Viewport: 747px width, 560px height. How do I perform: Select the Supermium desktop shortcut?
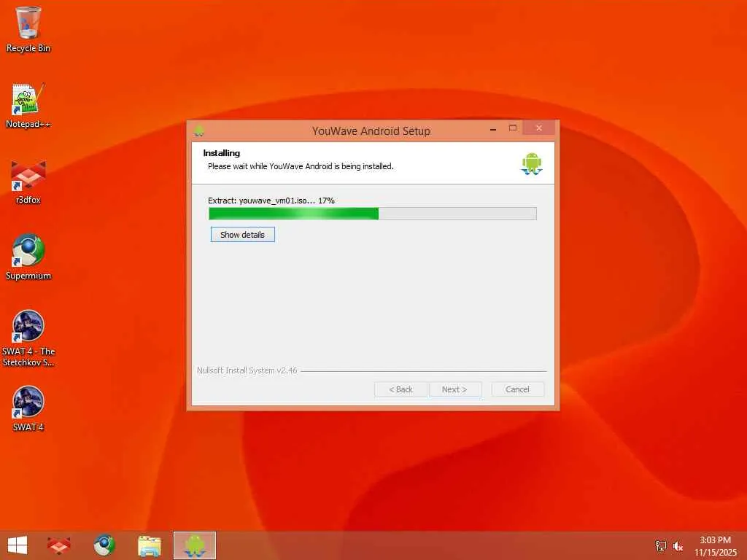click(28, 257)
